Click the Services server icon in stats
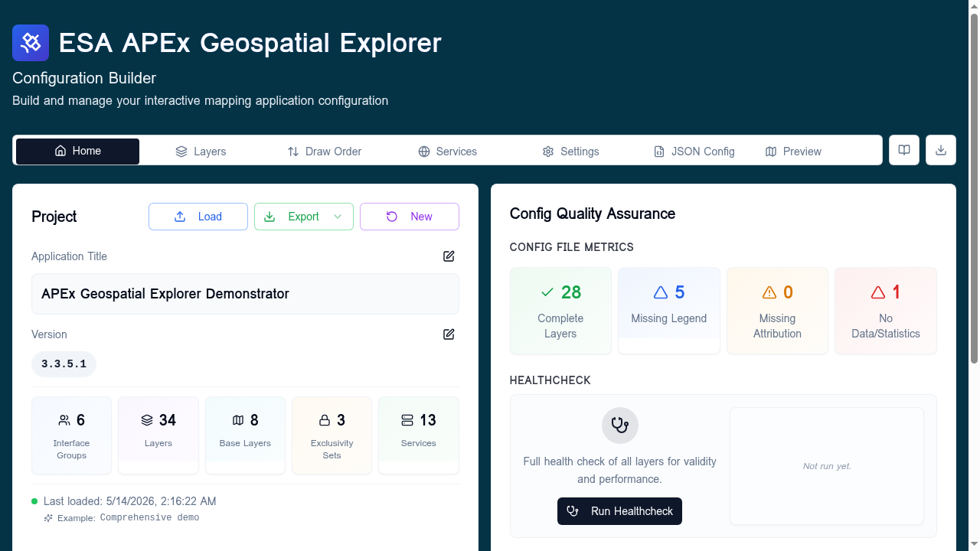Screen dimensions: 980x551 tap(407, 420)
